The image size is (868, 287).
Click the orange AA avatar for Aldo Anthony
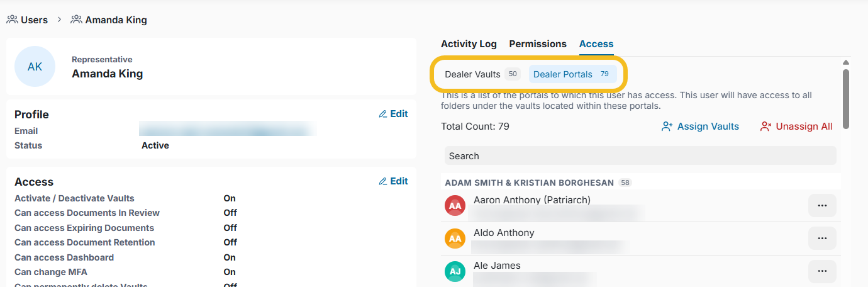tap(455, 239)
